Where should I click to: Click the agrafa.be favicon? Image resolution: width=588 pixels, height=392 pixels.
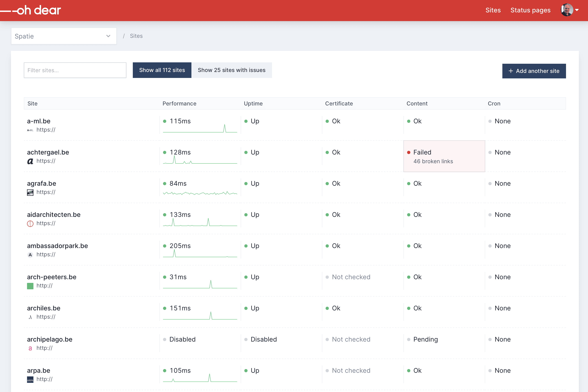pyautogui.click(x=30, y=193)
